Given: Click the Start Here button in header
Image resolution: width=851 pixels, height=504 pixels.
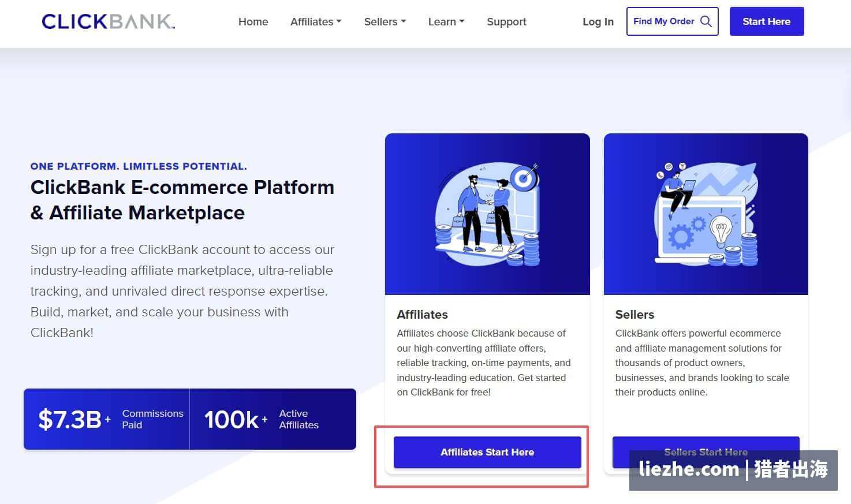Looking at the screenshot, I should pyautogui.click(x=766, y=21).
